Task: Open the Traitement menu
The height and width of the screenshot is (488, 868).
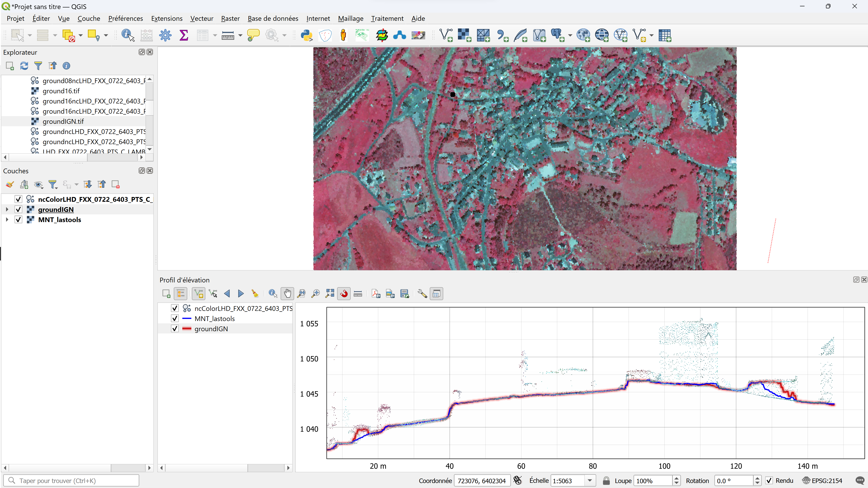Action: pos(387,19)
